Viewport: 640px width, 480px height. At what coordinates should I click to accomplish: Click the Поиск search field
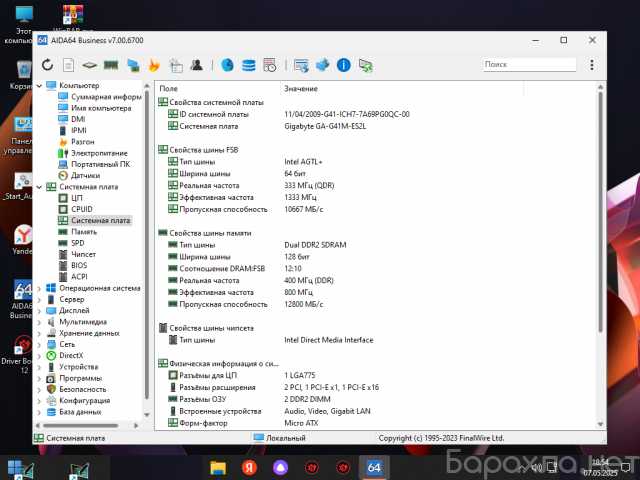click(529, 64)
